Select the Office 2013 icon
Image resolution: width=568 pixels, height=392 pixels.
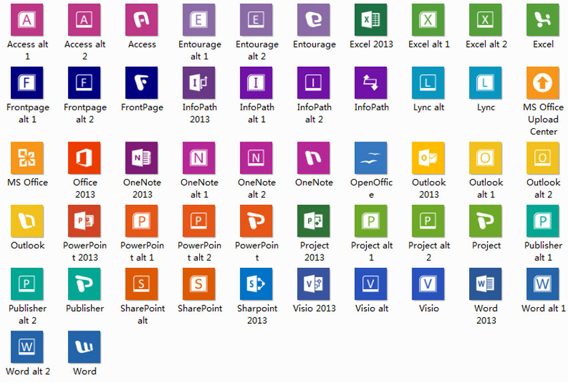click(x=84, y=158)
